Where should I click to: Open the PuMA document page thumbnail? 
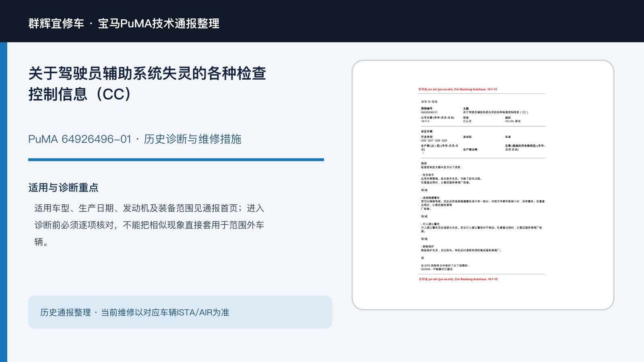(483, 185)
